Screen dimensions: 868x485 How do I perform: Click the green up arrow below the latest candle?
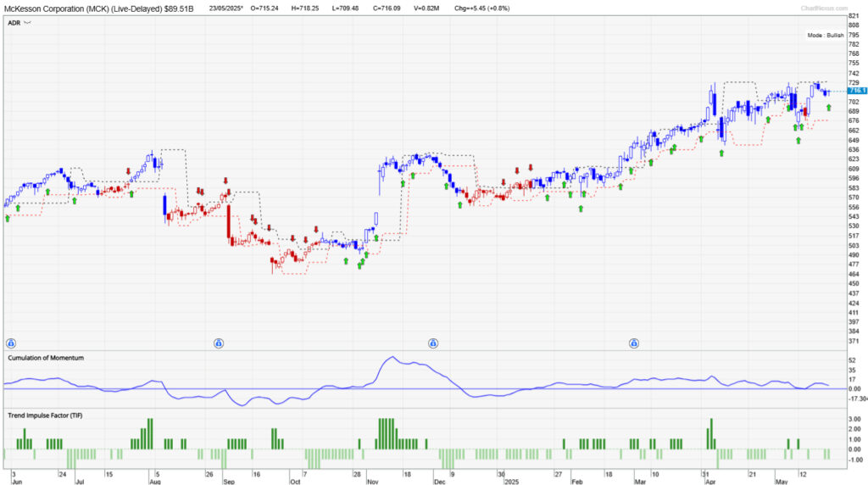tap(829, 108)
